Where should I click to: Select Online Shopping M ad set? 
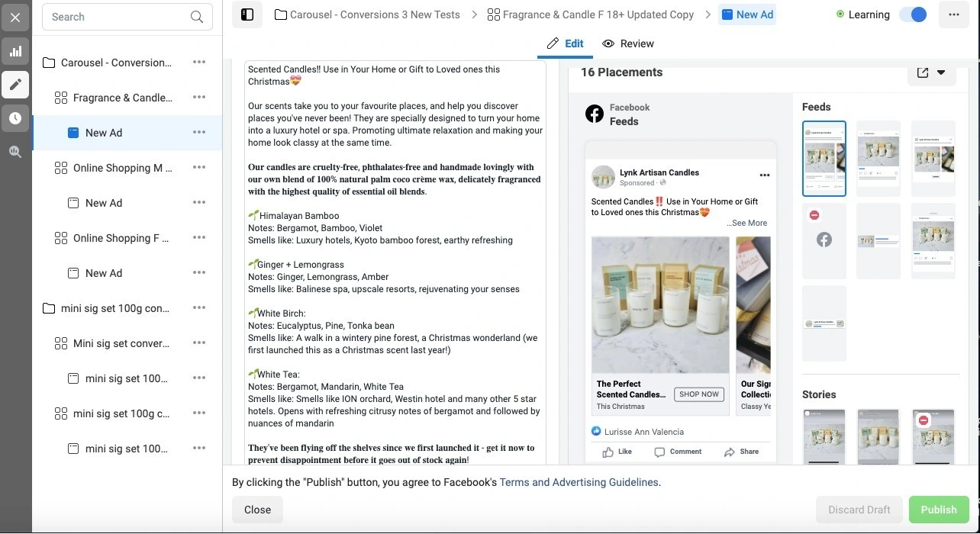click(x=122, y=168)
